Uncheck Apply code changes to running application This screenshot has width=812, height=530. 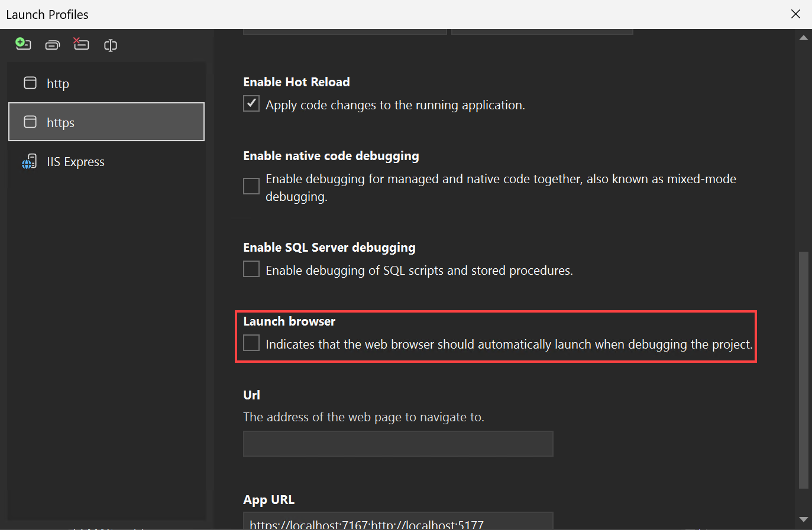point(251,103)
